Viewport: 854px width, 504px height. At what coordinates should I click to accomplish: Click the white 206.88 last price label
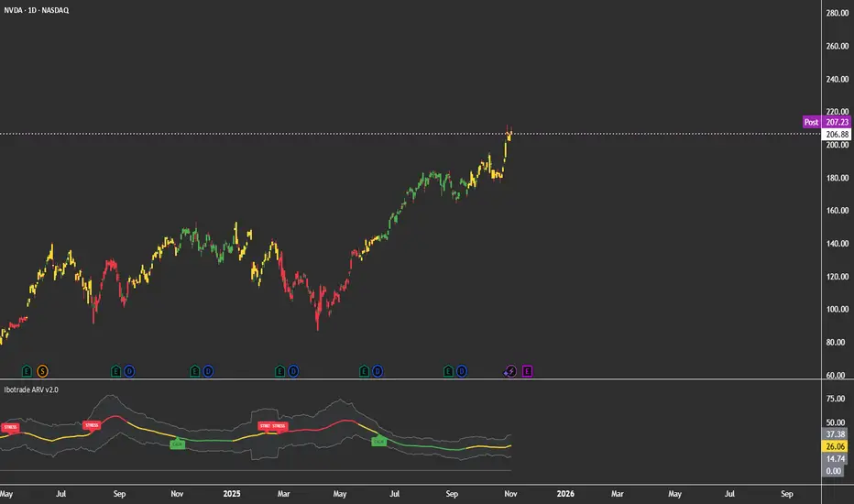pyautogui.click(x=837, y=134)
